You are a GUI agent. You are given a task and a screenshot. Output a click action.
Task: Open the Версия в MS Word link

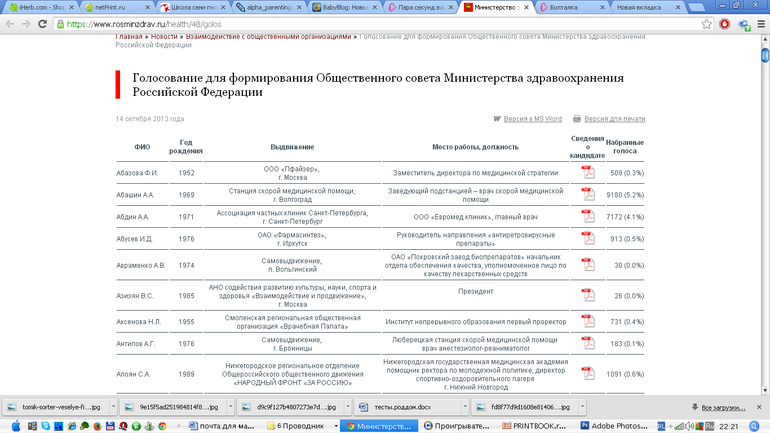(x=533, y=119)
